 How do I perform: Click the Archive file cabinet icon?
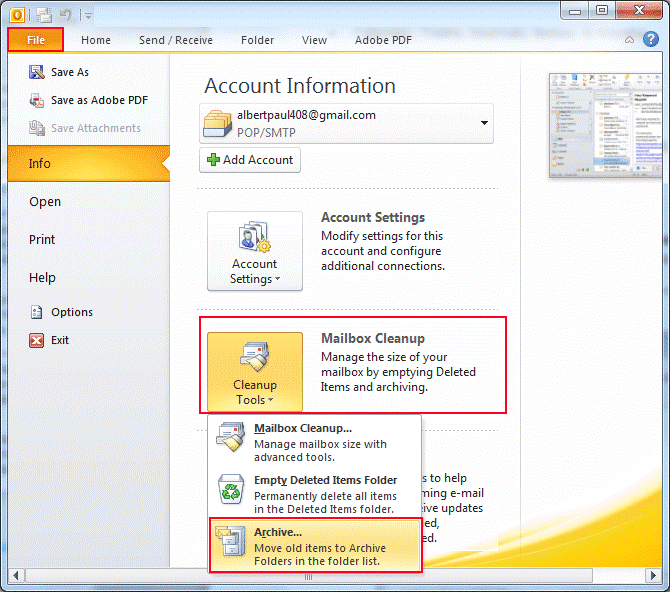click(231, 540)
